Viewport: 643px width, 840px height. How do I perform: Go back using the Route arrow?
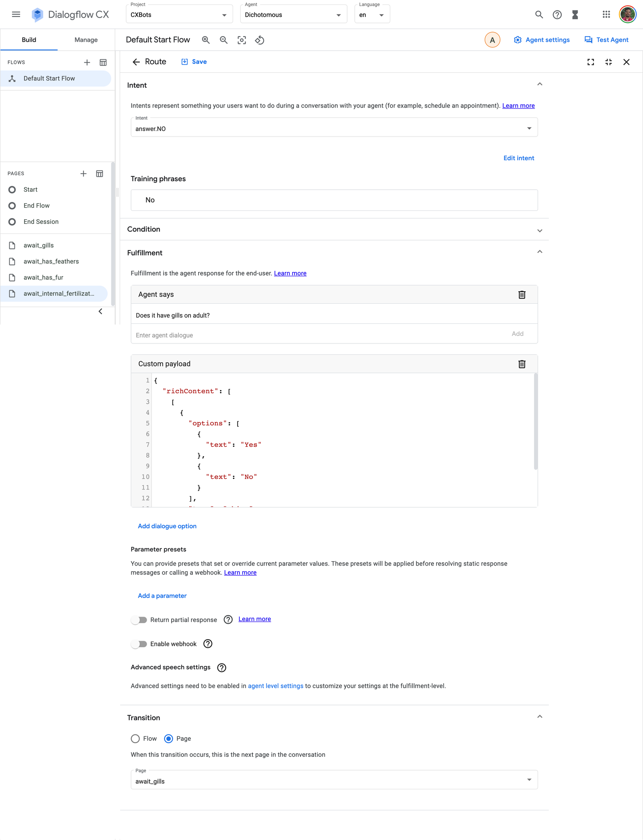click(x=136, y=62)
